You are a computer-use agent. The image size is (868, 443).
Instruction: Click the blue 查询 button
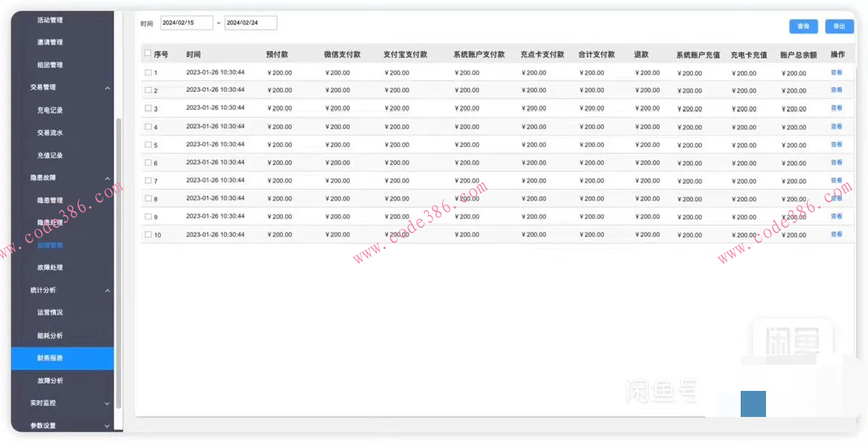point(803,26)
